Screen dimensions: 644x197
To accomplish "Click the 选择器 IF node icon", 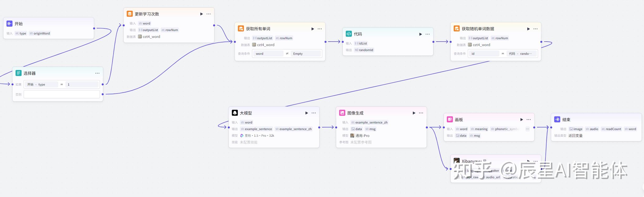I will (18, 73).
